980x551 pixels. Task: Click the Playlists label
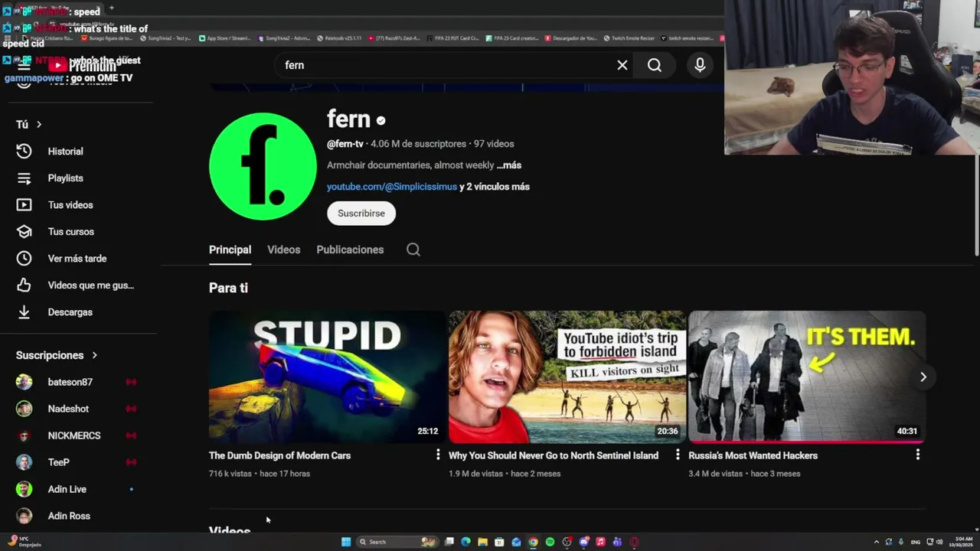click(x=65, y=178)
